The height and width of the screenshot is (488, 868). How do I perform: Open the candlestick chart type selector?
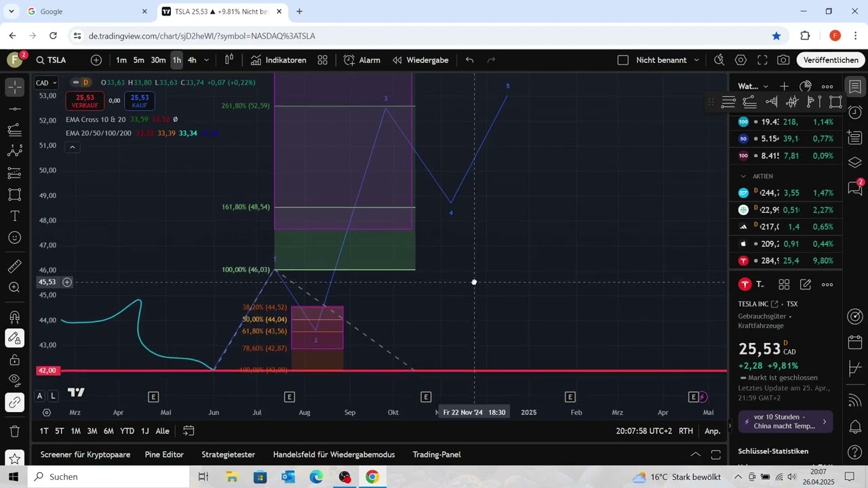(x=229, y=60)
